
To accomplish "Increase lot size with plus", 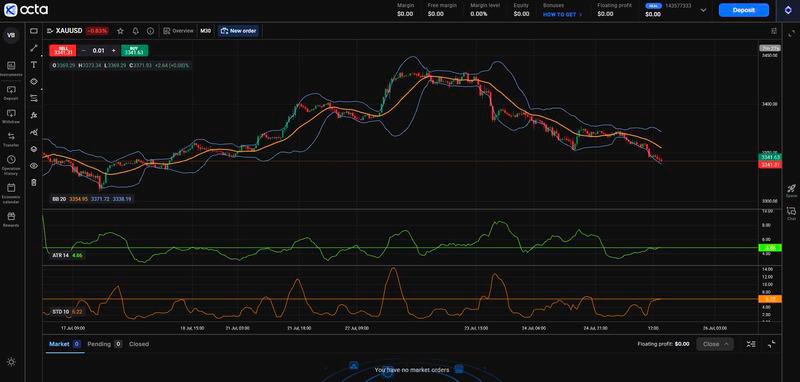I will pos(113,50).
